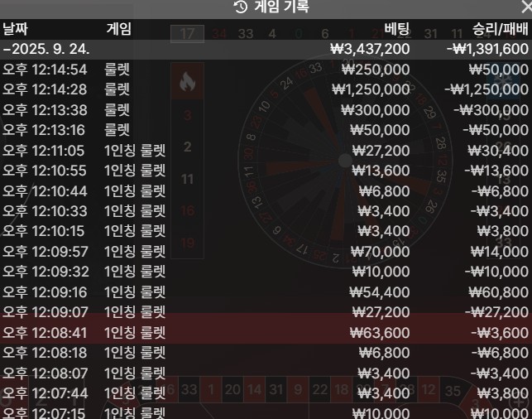Click the 날짜 column header
This screenshot has width=532, height=419.
[15, 28]
